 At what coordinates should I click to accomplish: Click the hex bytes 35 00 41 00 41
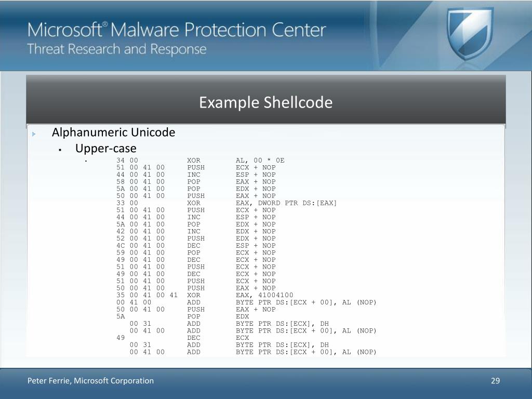(147, 295)
